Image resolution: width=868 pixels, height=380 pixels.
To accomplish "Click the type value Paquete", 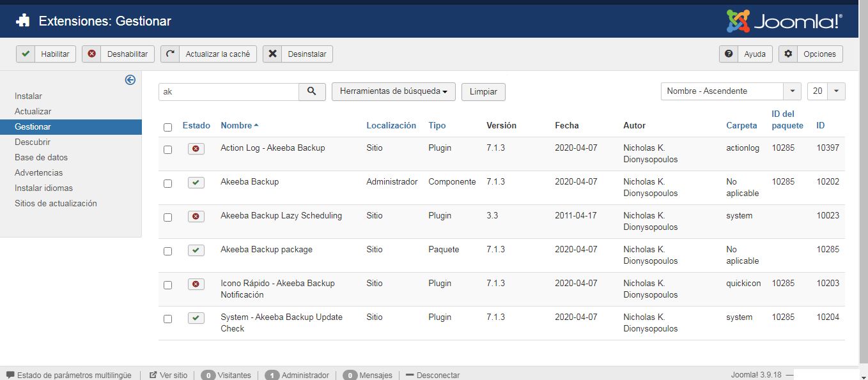I will coord(444,250).
